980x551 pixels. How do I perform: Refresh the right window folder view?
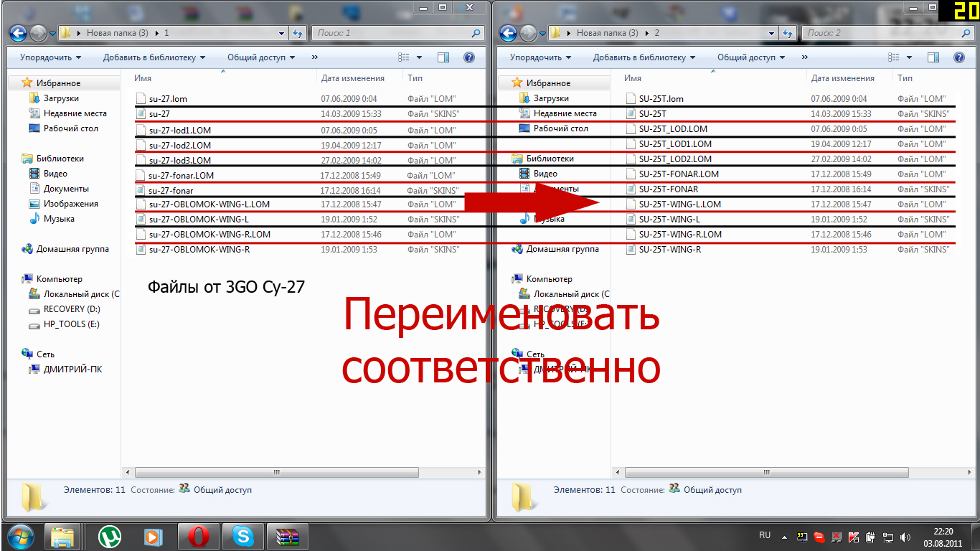pos(789,33)
